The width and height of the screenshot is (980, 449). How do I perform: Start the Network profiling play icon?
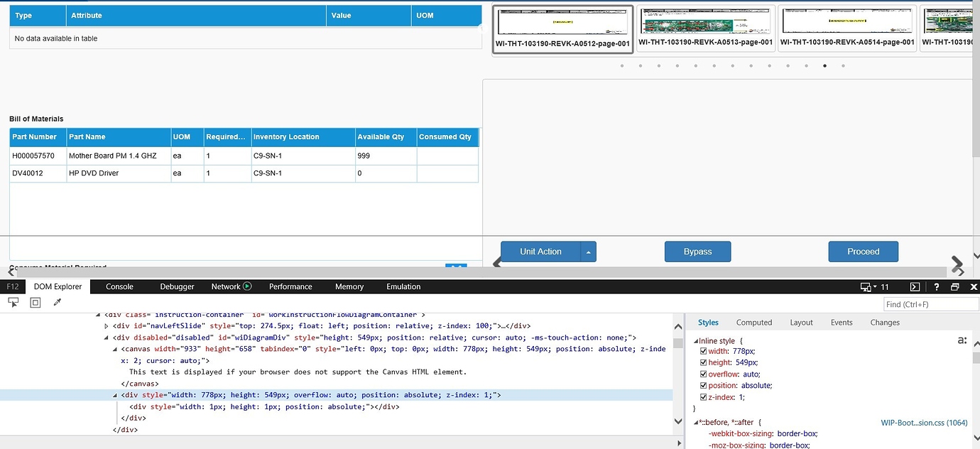(x=247, y=286)
